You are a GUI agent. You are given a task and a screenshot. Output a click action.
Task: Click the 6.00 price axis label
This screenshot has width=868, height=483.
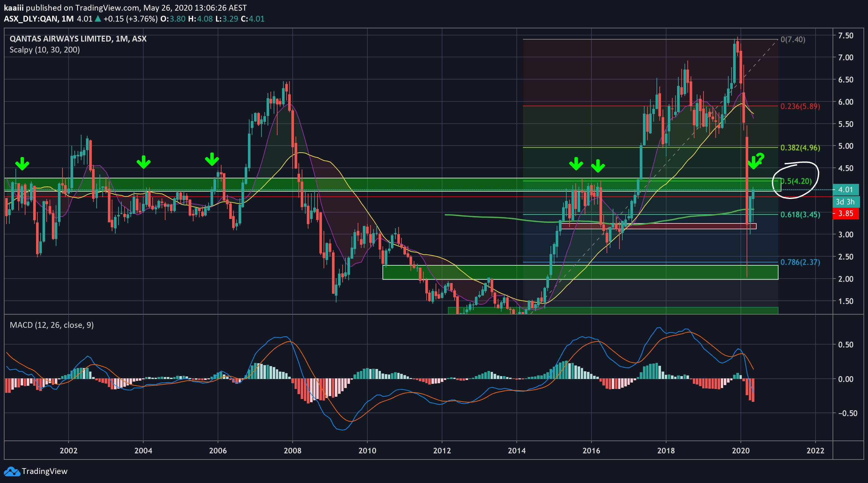(x=846, y=102)
